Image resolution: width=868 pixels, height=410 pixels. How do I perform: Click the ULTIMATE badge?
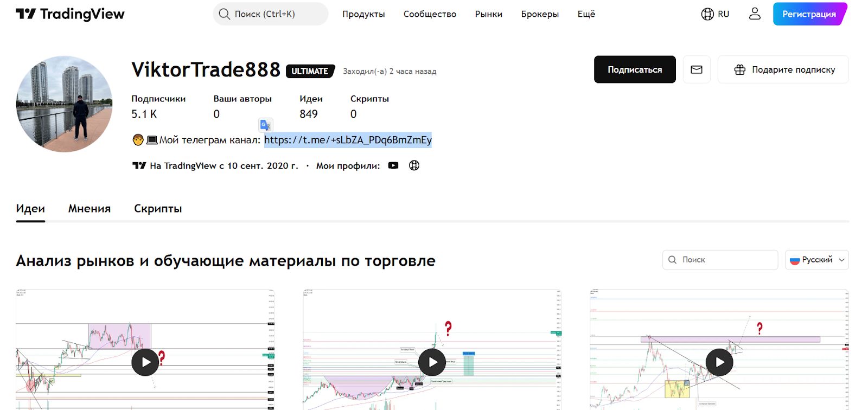[x=310, y=71]
